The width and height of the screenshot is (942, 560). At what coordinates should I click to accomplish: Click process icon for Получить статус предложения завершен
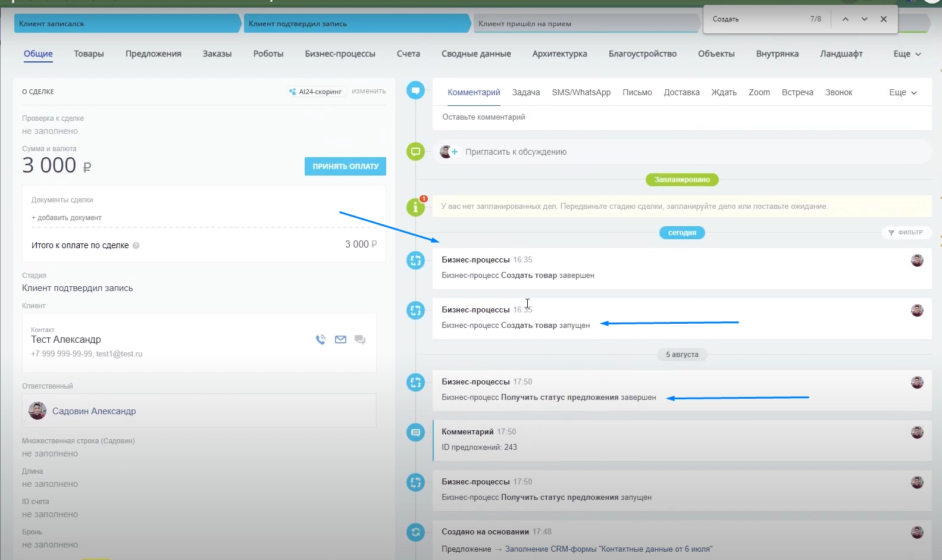coord(415,382)
